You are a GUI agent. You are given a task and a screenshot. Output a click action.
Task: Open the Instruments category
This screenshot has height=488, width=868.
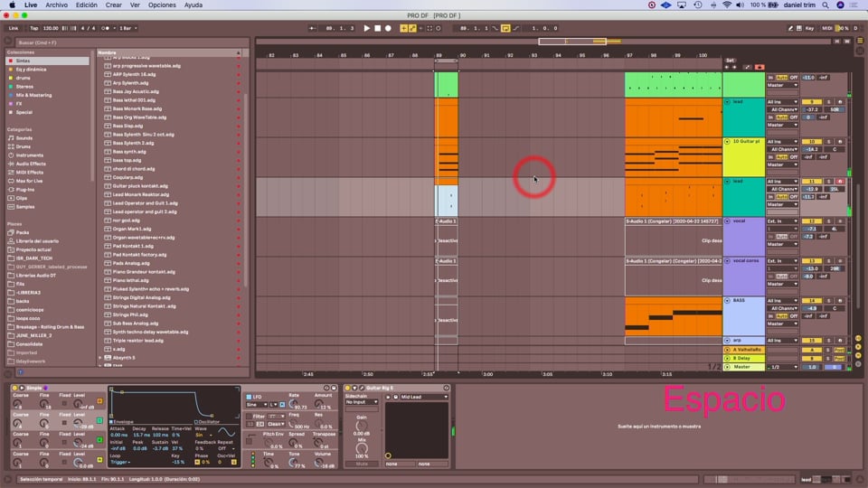(x=29, y=155)
